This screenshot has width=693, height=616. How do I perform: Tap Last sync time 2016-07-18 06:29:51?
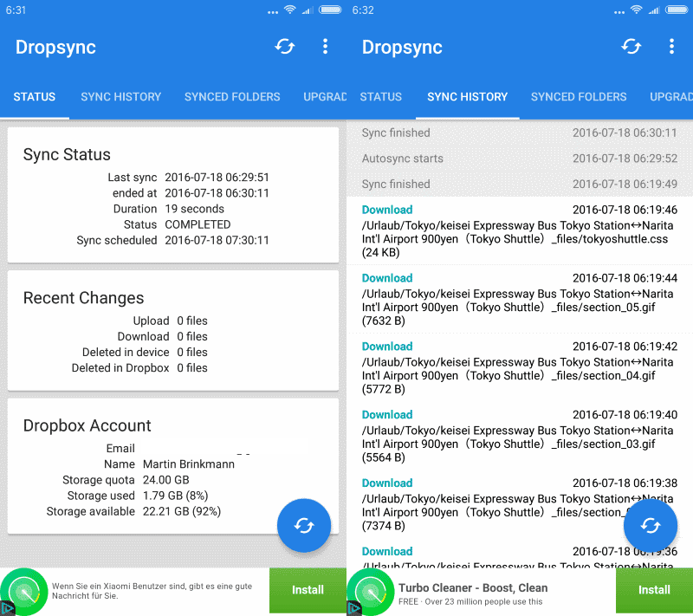click(217, 178)
